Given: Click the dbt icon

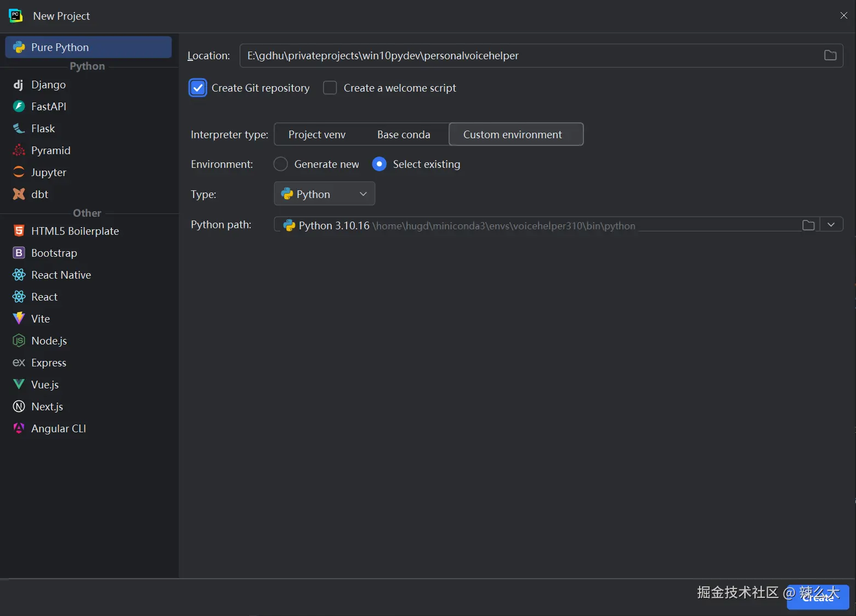Looking at the screenshot, I should (19, 194).
